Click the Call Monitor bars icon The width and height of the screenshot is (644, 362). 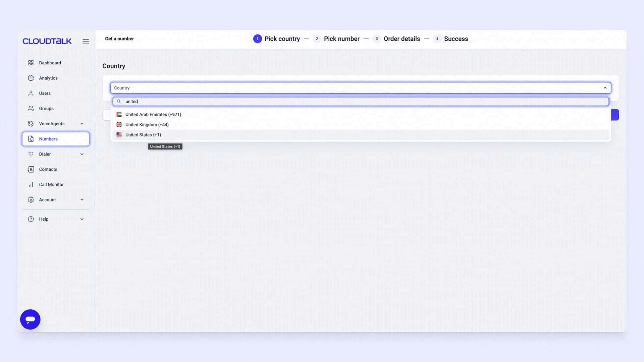(x=31, y=185)
